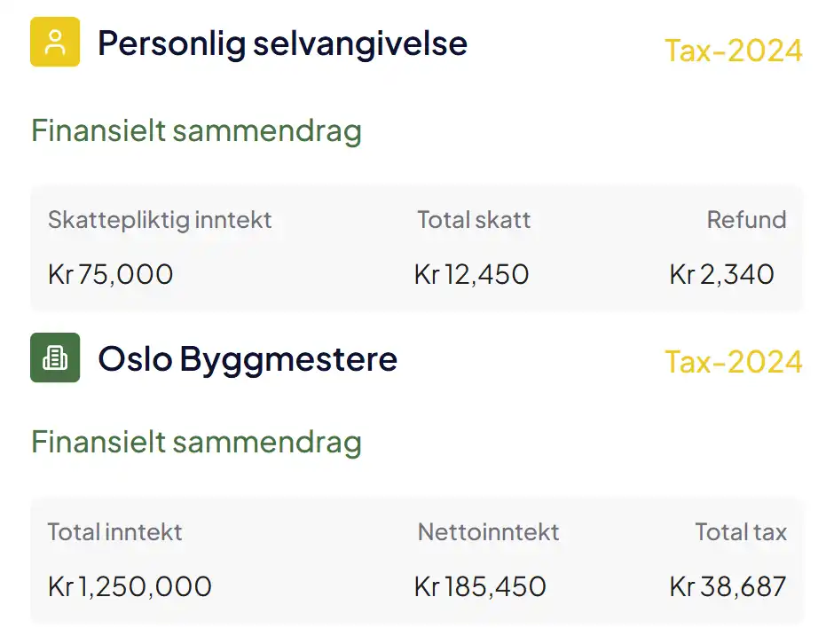Open the Oslo Byggmestere heading
834x644 pixels.
click(x=248, y=360)
